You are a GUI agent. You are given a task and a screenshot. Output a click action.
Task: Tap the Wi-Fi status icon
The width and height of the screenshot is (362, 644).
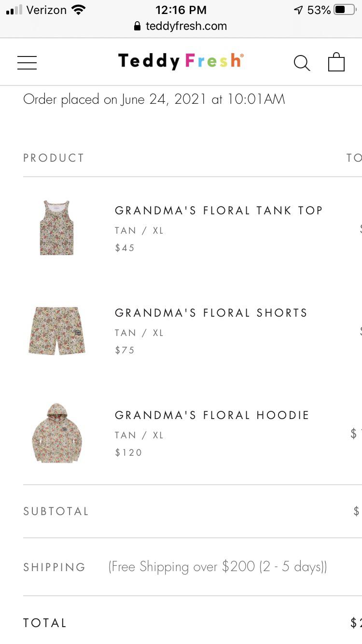coord(78,10)
